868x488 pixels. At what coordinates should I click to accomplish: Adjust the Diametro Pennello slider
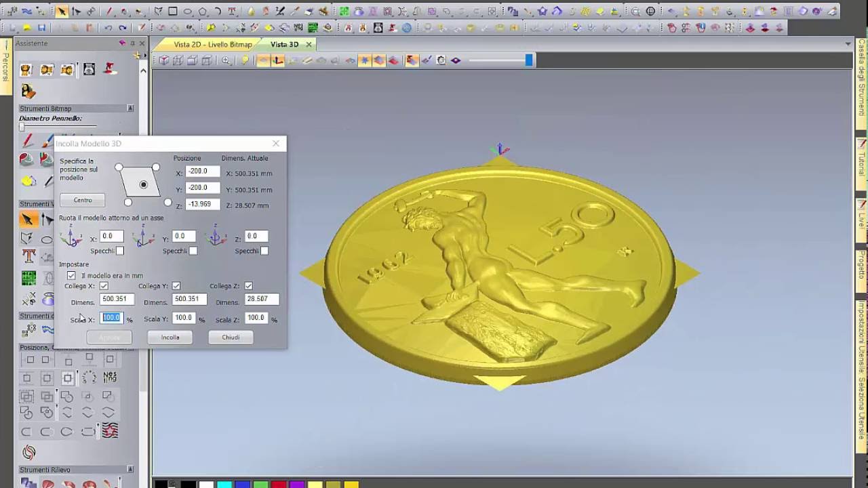pos(22,127)
